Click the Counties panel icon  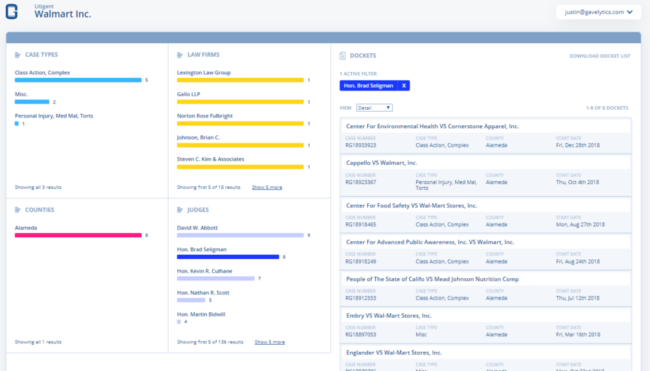click(18, 210)
